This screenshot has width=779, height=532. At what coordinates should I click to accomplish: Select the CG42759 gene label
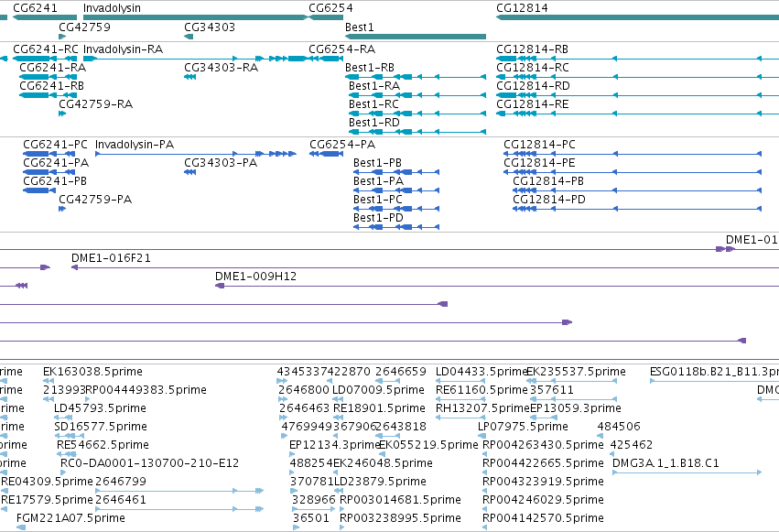pos(84,27)
